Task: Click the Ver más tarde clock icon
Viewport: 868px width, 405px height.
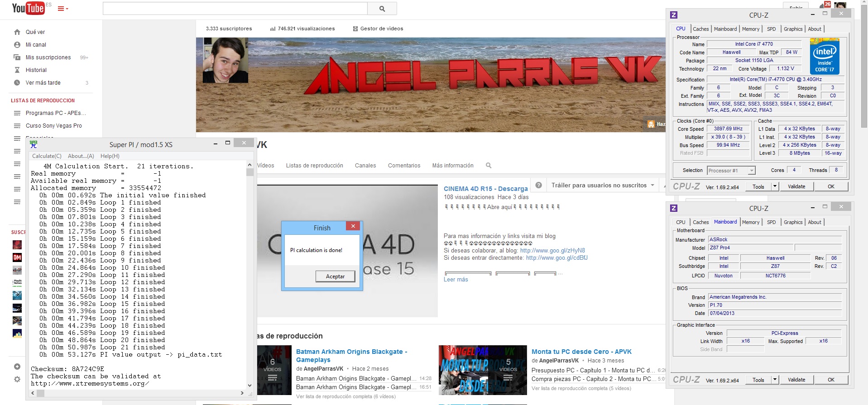Action: [x=17, y=83]
